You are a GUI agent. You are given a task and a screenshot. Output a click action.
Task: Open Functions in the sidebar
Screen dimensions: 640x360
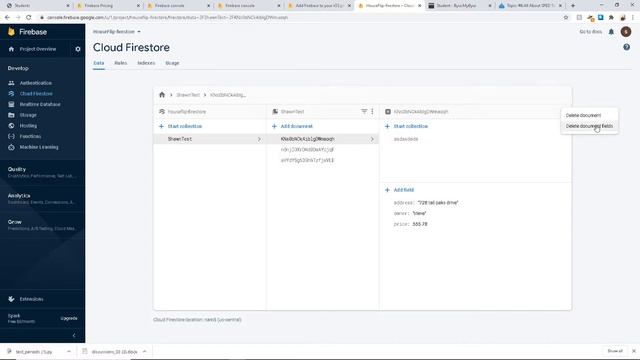[x=30, y=136]
